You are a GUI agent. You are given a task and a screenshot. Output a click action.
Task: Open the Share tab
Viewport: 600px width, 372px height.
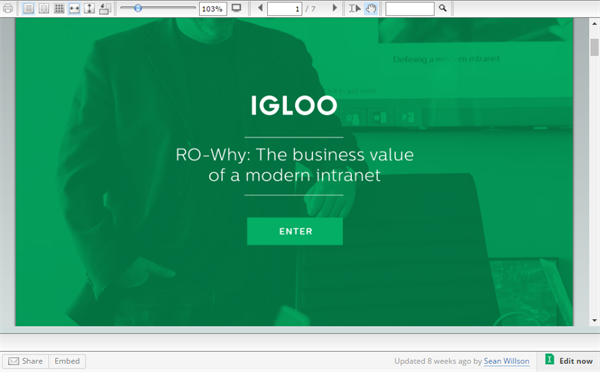pyautogui.click(x=26, y=361)
